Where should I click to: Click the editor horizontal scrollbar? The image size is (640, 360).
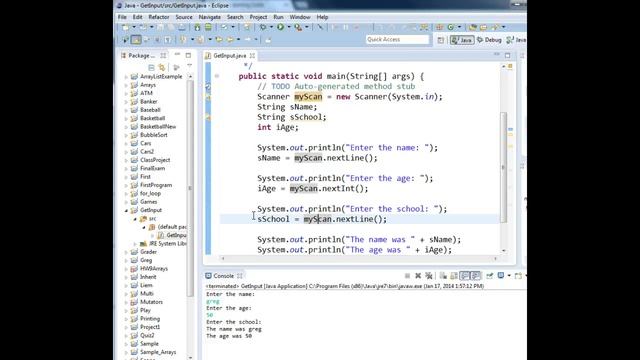[359, 258]
